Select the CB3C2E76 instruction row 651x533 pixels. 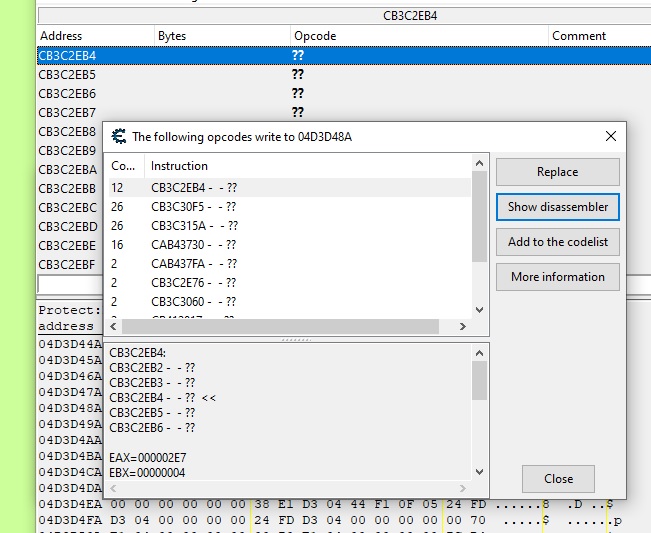(x=194, y=283)
